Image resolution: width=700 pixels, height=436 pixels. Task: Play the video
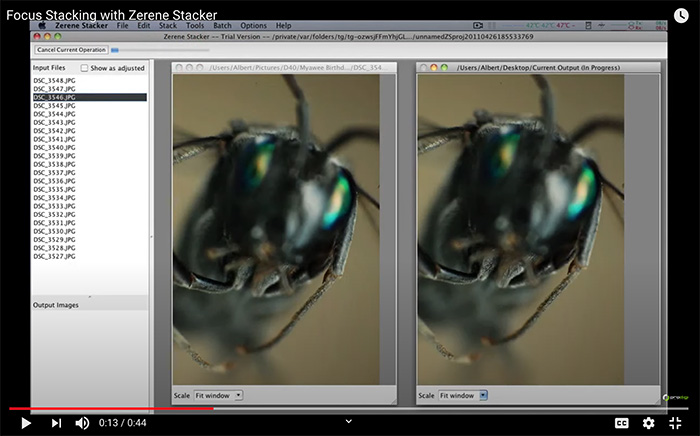pyautogui.click(x=26, y=423)
